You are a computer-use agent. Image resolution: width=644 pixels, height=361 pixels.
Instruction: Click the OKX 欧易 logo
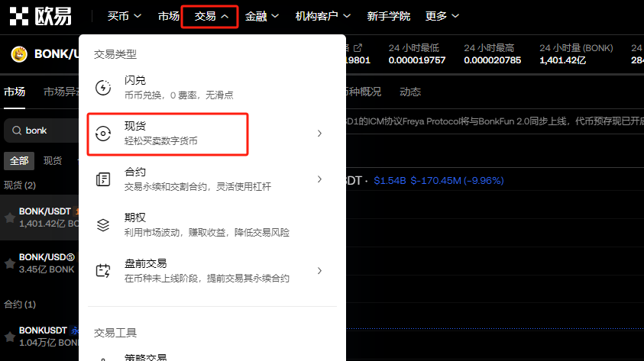click(x=40, y=16)
